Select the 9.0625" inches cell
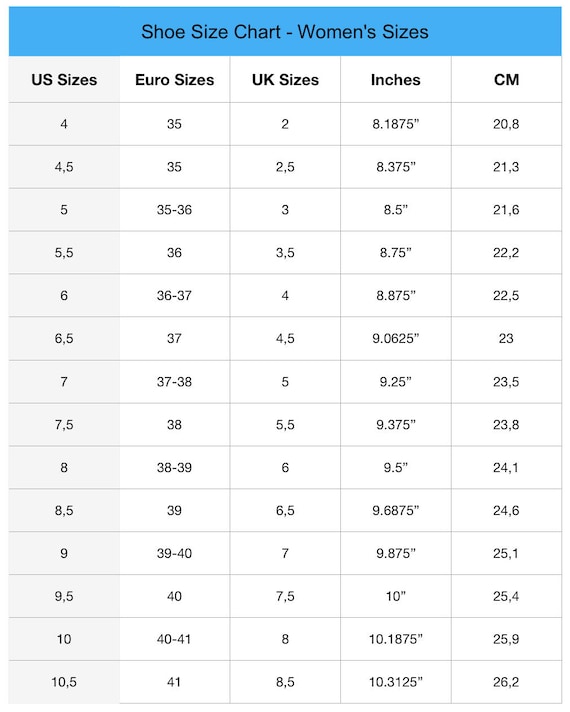Viewport: 570px width, 712px height. coord(396,338)
